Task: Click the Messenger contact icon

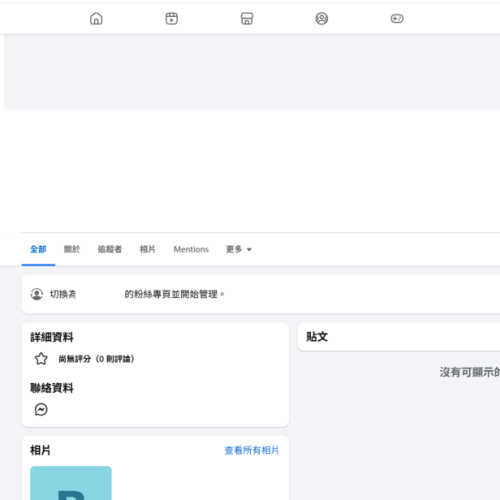Action: click(x=41, y=409)
